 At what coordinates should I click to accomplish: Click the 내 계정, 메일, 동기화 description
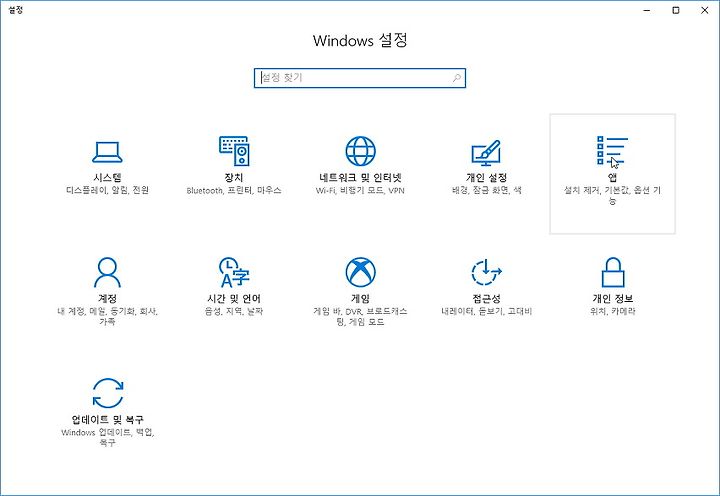click(107, 316)
